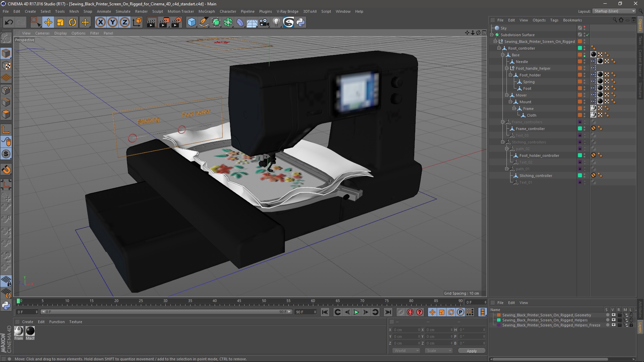Toggle X-axis lock button
The width and height of the screenshot is (644, 362).
click(x=100, y=22)
